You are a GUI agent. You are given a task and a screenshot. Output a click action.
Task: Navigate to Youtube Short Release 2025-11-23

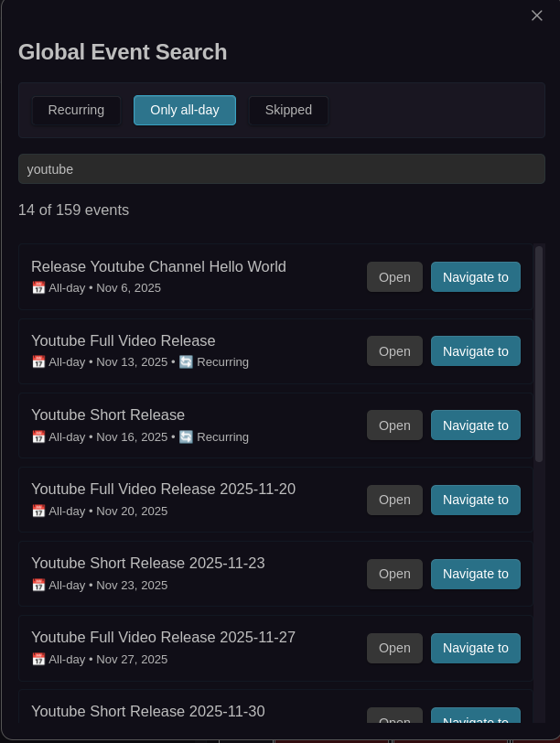click(x=475, y=574)
